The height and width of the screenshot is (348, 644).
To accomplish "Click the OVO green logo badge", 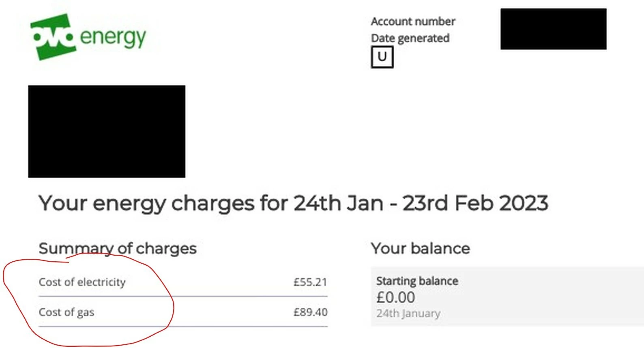I will tap(52, 37).
